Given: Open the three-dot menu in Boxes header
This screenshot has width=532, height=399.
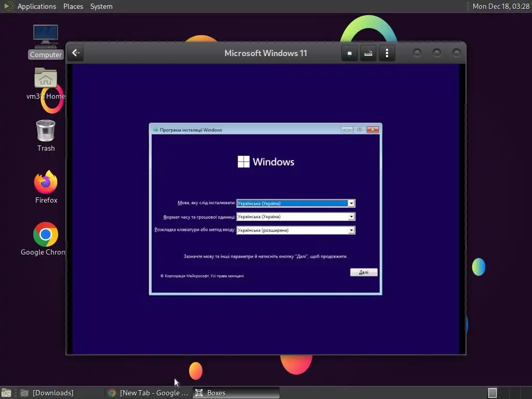Looking at the screenshot, I should coord(387,54).
